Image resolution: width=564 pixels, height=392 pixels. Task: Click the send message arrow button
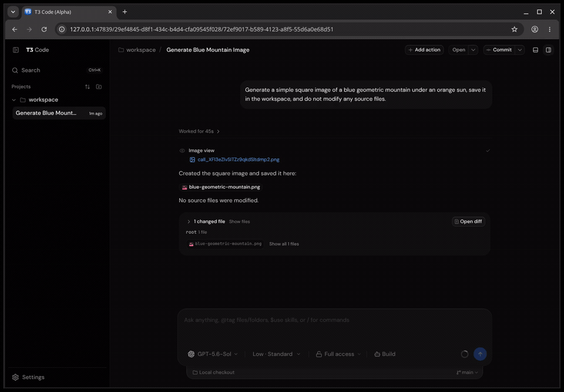pyautogui.click(x=480, y=354)
